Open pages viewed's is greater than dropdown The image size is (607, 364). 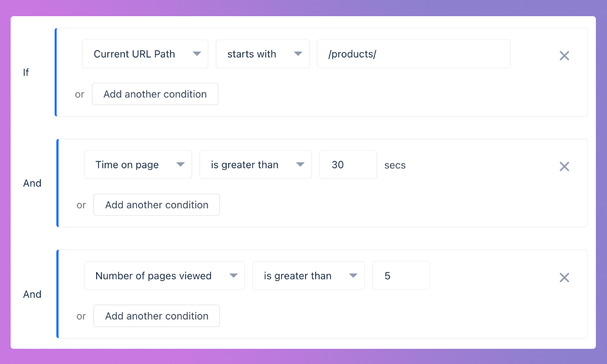pyautogui.click(x=308, y=276)
